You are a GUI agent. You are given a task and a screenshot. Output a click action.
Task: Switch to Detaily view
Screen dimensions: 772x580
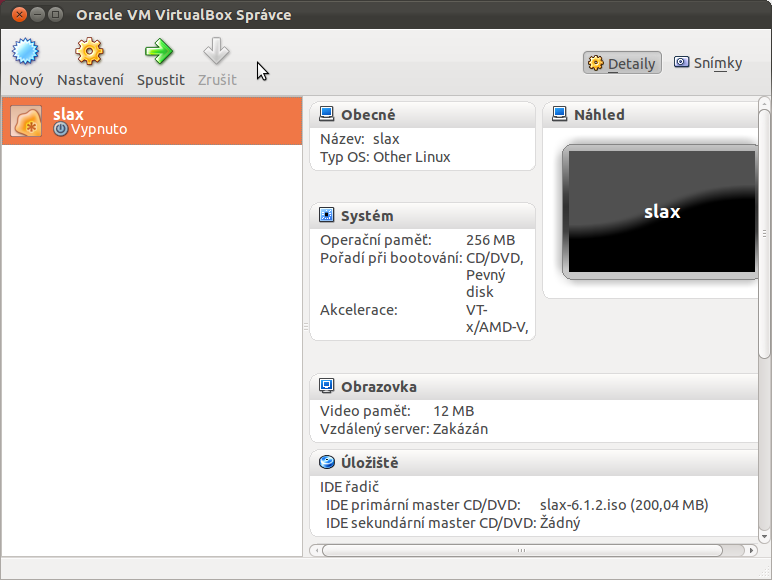622,63
